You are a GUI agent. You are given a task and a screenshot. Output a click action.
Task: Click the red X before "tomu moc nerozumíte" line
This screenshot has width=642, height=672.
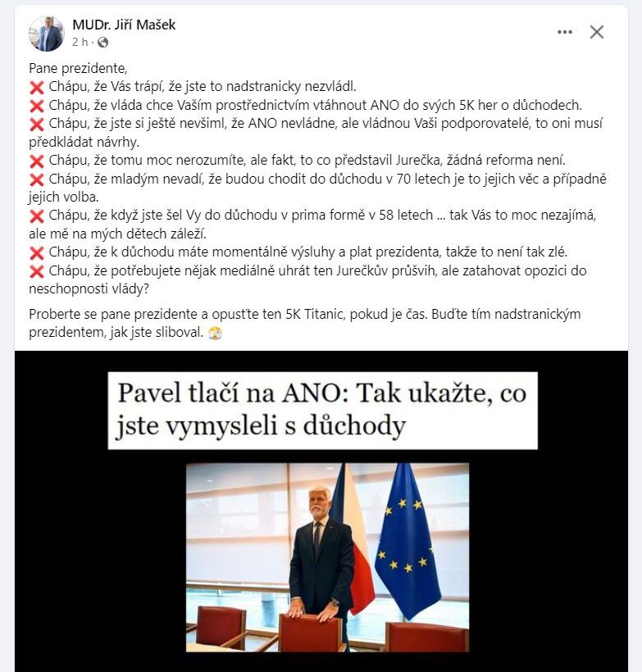pyautogui.click(x=37, y=161)
